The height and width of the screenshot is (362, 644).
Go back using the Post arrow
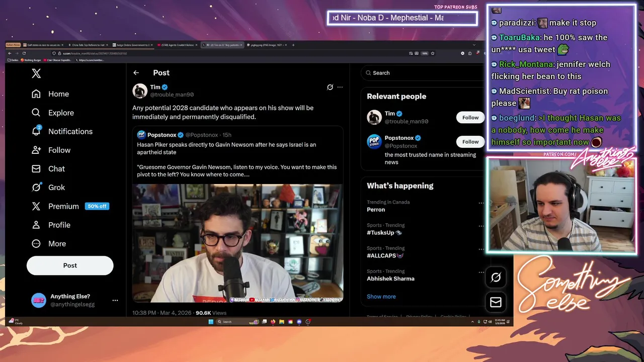click(x=136, y=73)
